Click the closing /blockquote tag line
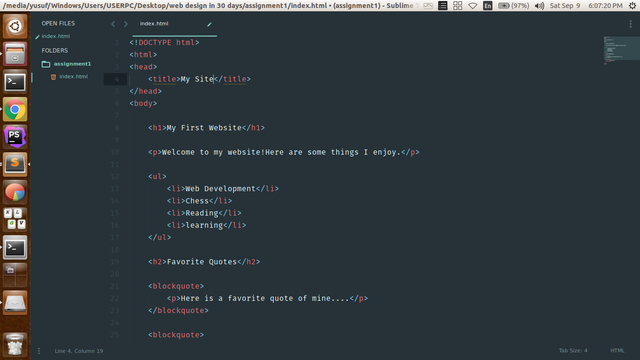 [178, 311]
